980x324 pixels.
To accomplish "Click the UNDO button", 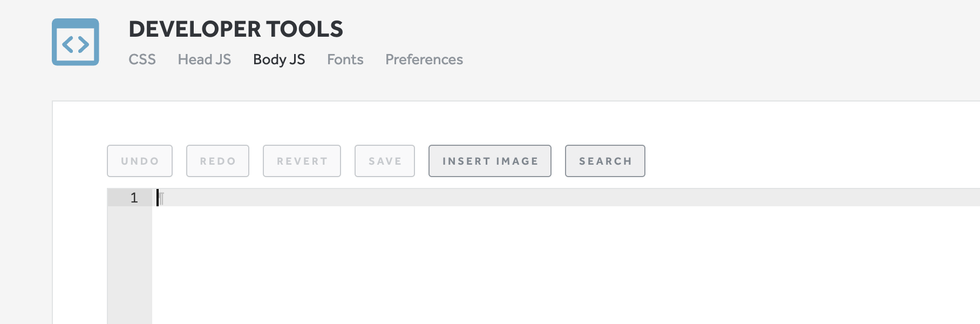I will pyautogui.click(x=139, y=160).
